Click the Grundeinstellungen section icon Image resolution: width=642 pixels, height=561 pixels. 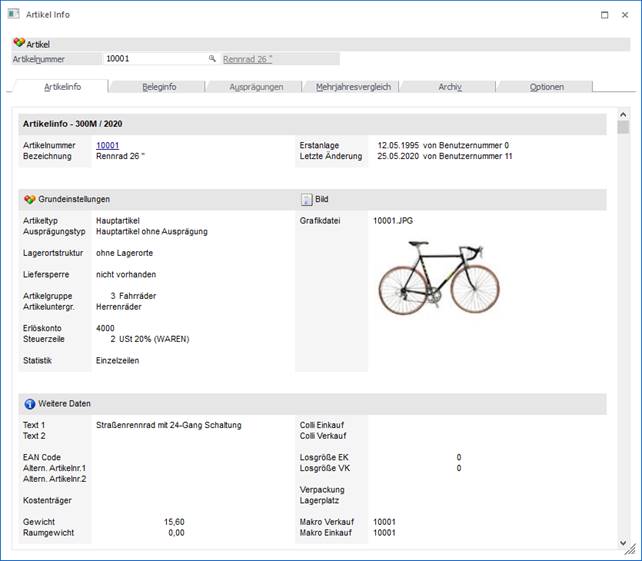pos(29,199)
